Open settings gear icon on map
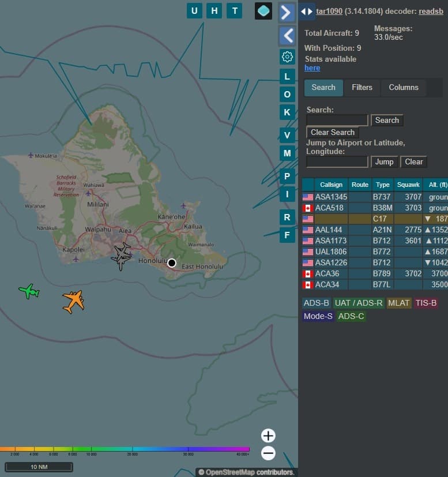 point(287,57)
